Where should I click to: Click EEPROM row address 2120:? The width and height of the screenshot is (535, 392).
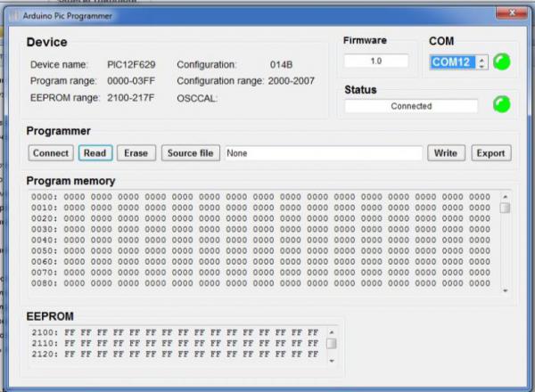tap(45, 355)
